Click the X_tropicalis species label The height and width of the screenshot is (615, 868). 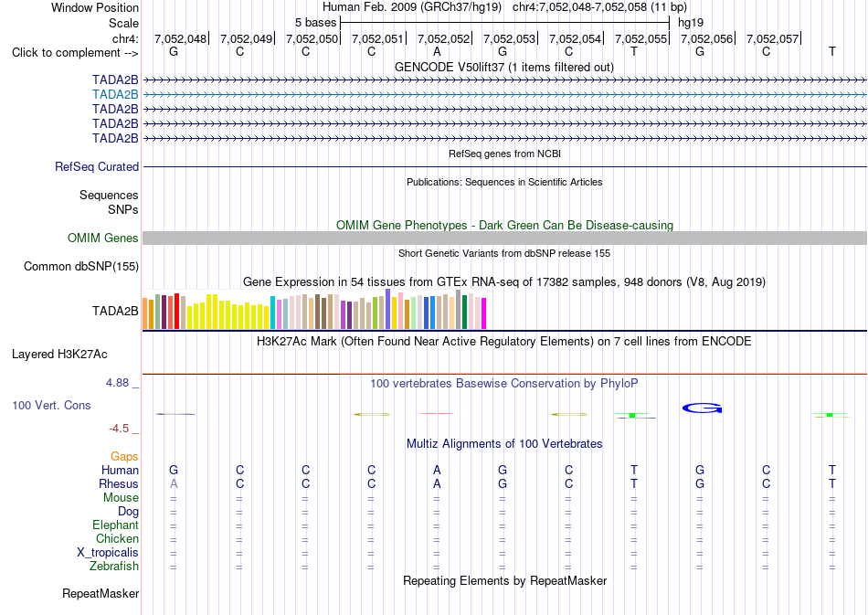tap(108, 553)
